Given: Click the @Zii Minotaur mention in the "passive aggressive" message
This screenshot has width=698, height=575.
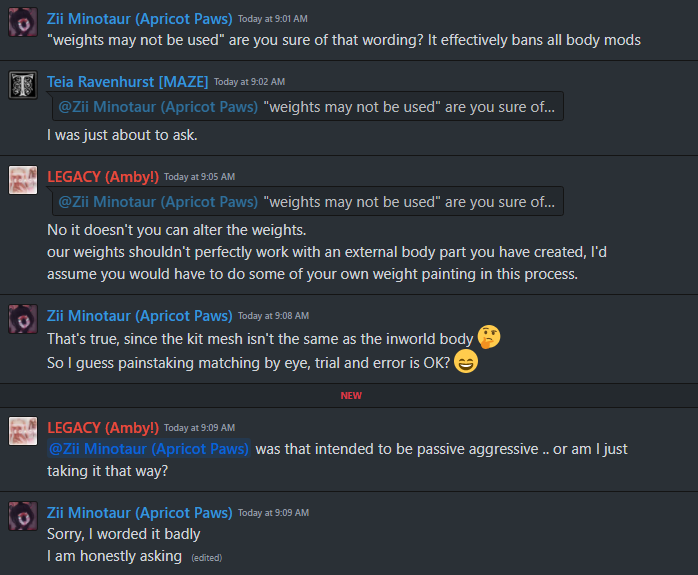Looking at the screenshot, I should [x=149, y=449].
